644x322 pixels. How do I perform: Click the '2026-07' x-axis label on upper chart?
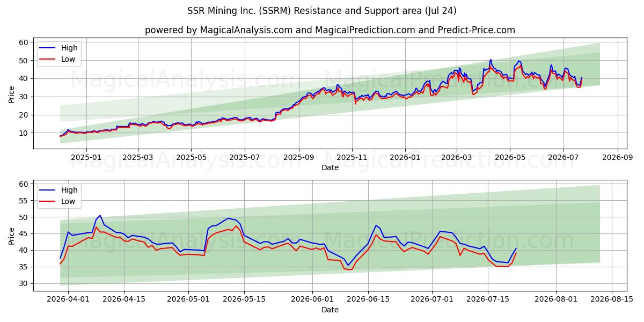point(563,158)
